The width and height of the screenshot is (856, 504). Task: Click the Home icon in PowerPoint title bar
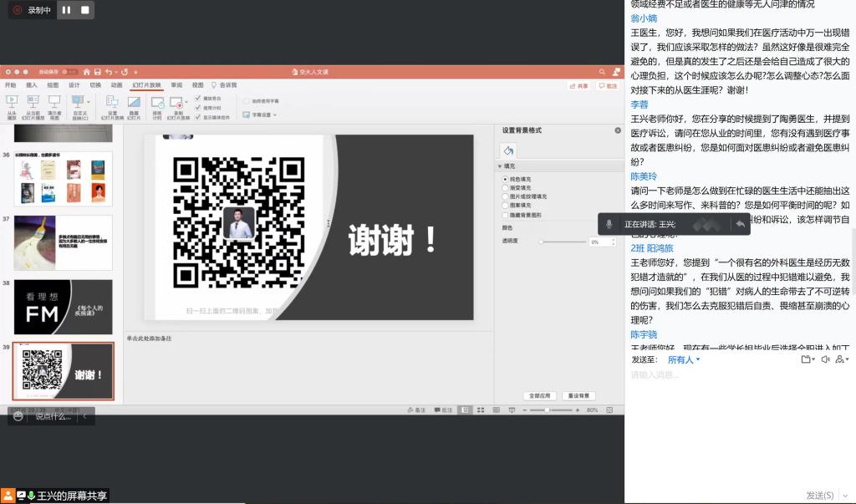point(86,72)
